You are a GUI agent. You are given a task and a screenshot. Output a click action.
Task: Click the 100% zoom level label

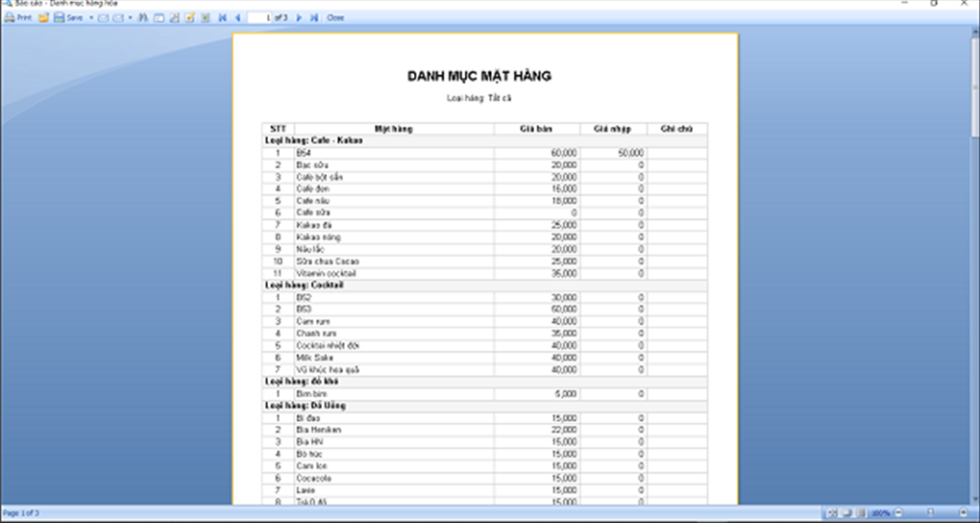click(x=881, y=514)
